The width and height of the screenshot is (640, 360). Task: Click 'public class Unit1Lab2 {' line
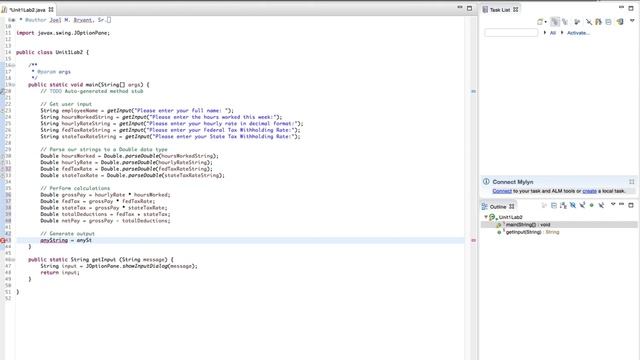pyautogui.click(x=52, y=52)
